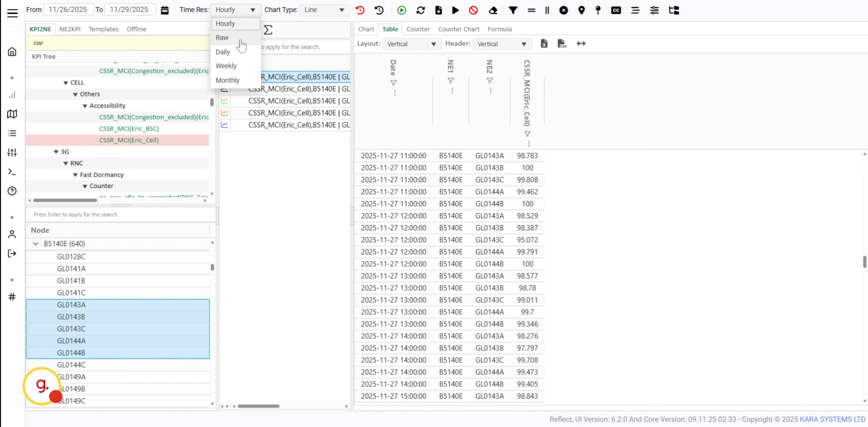The width and height of the screenshot is (868, 427).
Task: Click the eraser icon in toolbar
Action: click(493, 10)
